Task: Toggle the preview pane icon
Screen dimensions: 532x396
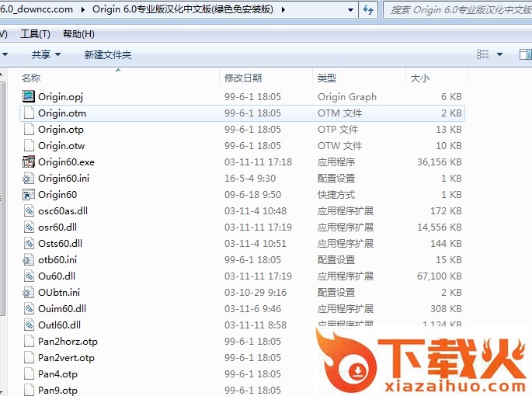Action: 525,54
